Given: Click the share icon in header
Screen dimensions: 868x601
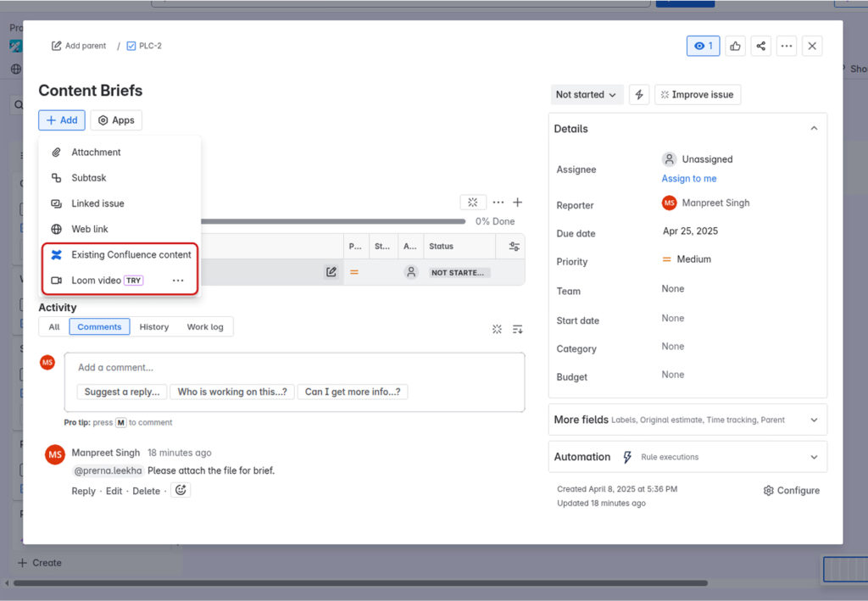Looking at the screenshot, I should coord(760,46).
